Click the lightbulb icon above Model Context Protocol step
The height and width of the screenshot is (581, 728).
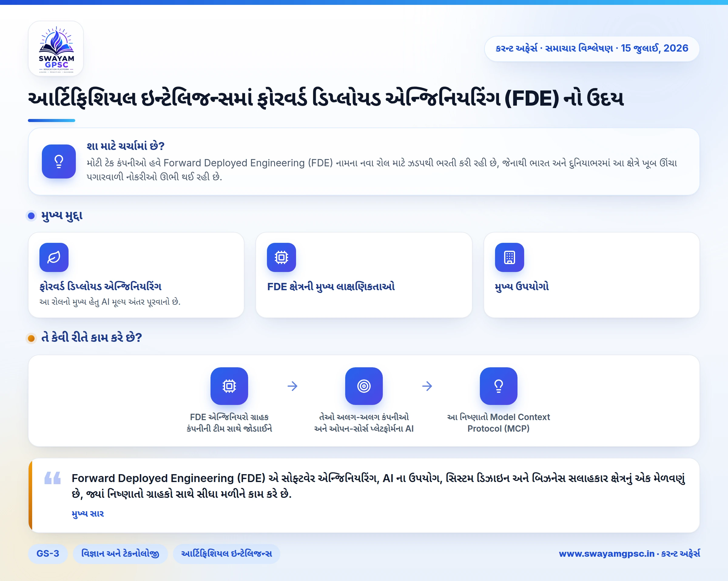[x=498, y=386]
